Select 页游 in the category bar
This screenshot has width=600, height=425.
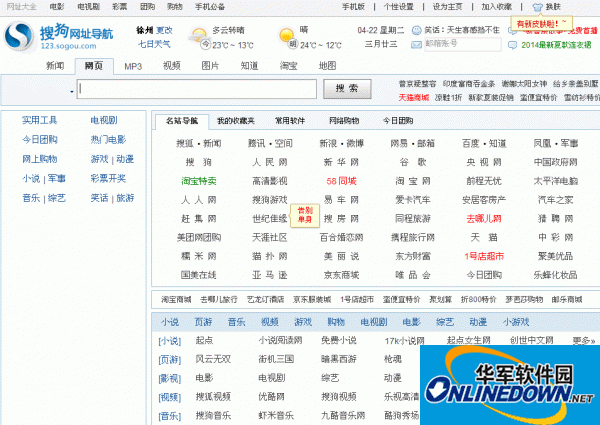point(203,322)
